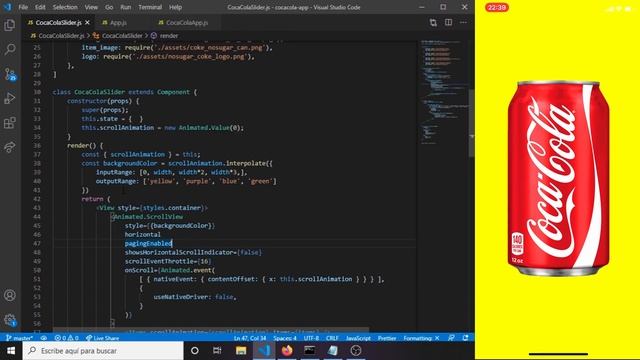Click the VS Code taskbar icon
The image size is (640, 360).
point(264,351)
